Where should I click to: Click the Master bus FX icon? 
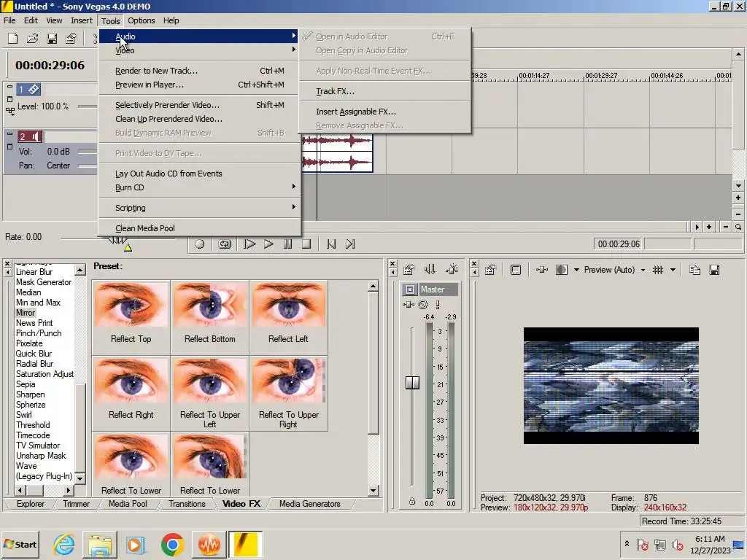tap(409, 305)
